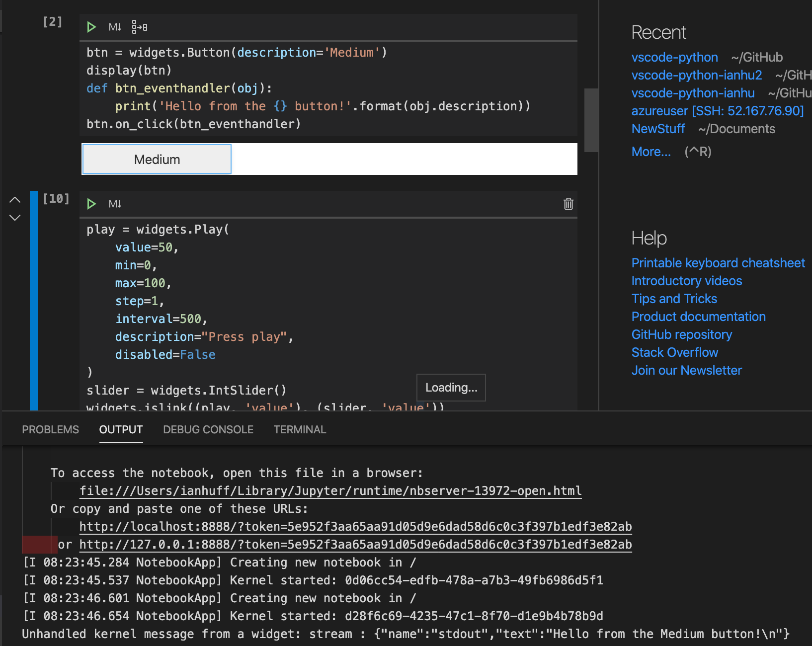The image size is (812, 646).
Task: Open GitHub repository help link
Action: (682, 334)
